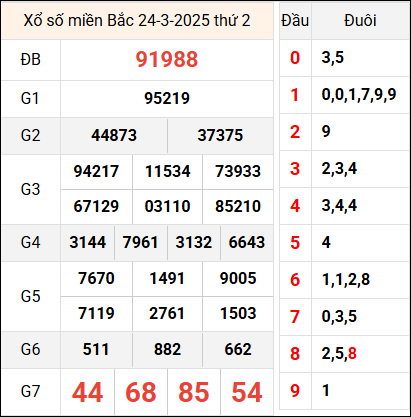This screenshot has height=417, width=411.
Task: Click the Đầu column header
Action: pos(295,21)
